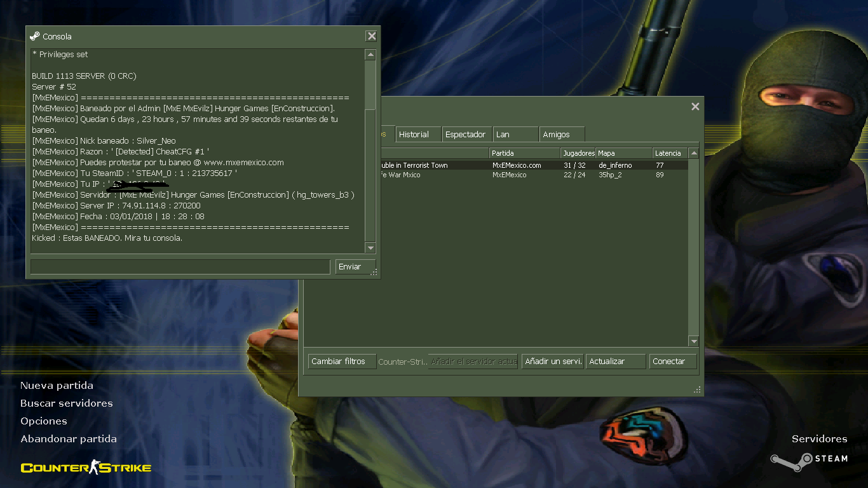
Task: Click the www.mxemexico.com protest line
Action: (x=158, y=162)
